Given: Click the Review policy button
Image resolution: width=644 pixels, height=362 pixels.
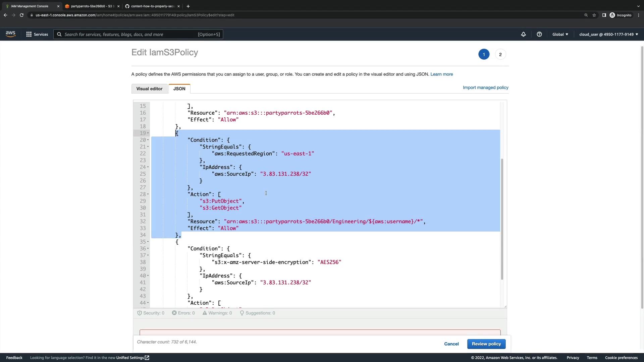Looking at the screenshot, I should 486,344.
